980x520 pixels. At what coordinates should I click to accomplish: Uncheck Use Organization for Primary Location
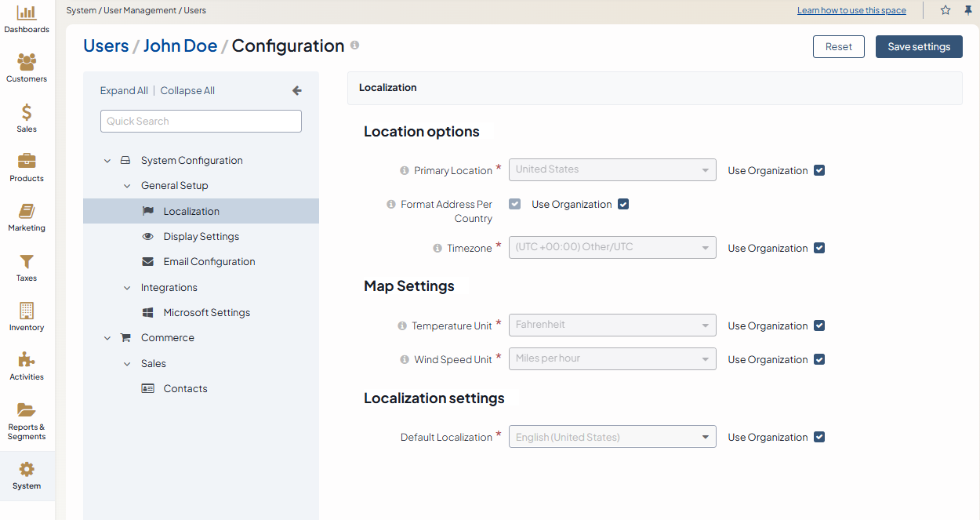point(819,170)
